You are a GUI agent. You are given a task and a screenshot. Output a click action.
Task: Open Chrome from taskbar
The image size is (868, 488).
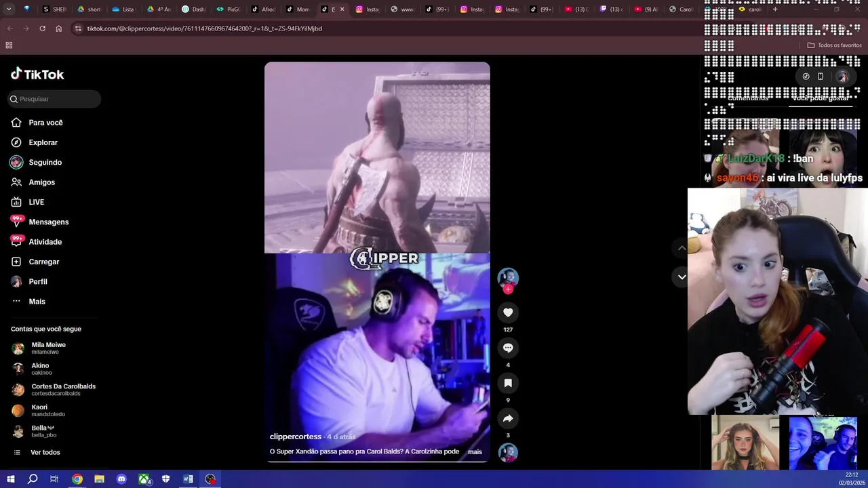(x=77, y=479)
